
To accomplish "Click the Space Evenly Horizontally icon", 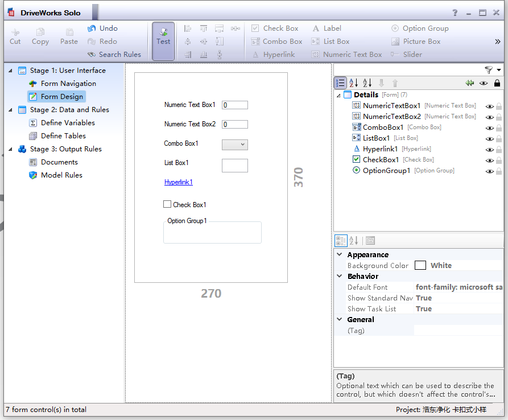I will (x=236, y=28).
